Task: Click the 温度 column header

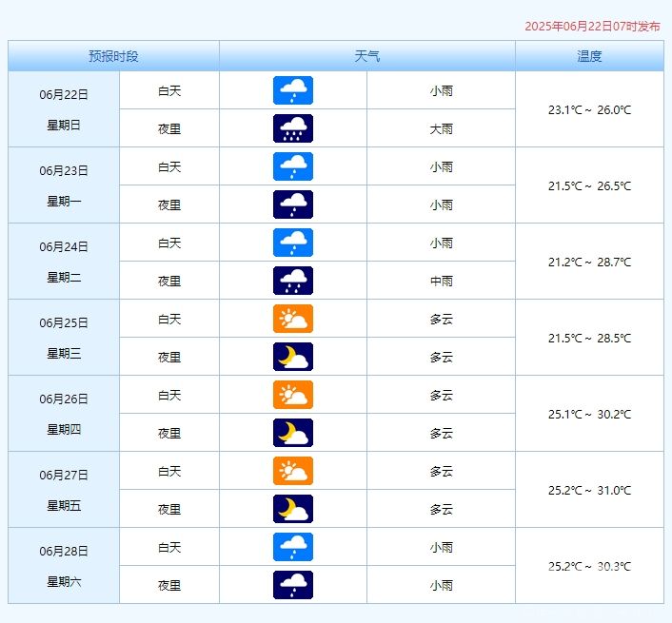Action: 590,56
